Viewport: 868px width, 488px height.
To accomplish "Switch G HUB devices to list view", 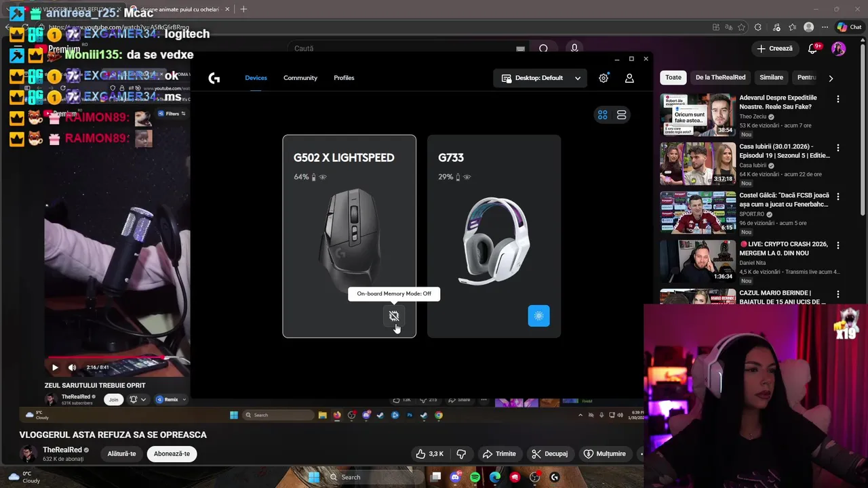I will 621,115.
